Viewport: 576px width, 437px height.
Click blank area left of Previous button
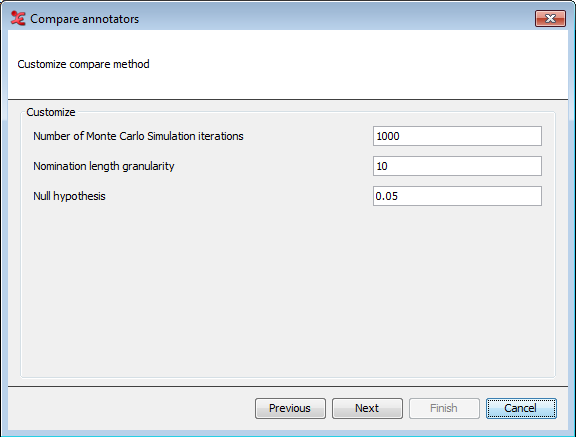point(129,408)
